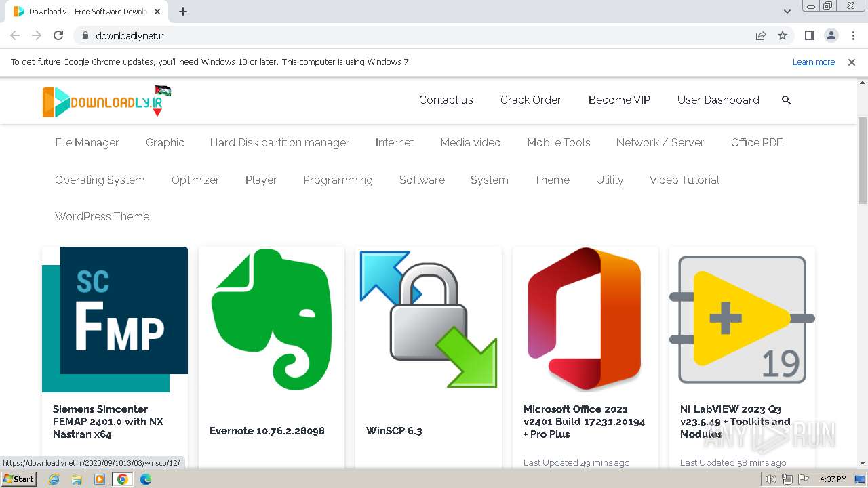The width and height of the screenshot is (868, 488).
Task: Open Action Center flag tray icon
Action: 803,479
